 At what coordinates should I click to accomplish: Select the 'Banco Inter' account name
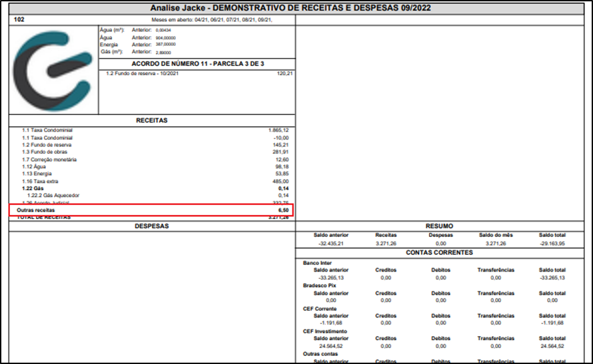tap(317, 263)
